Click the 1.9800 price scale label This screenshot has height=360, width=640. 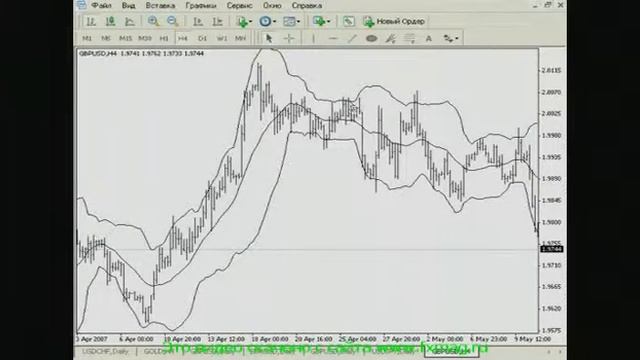tap(551, 222)
